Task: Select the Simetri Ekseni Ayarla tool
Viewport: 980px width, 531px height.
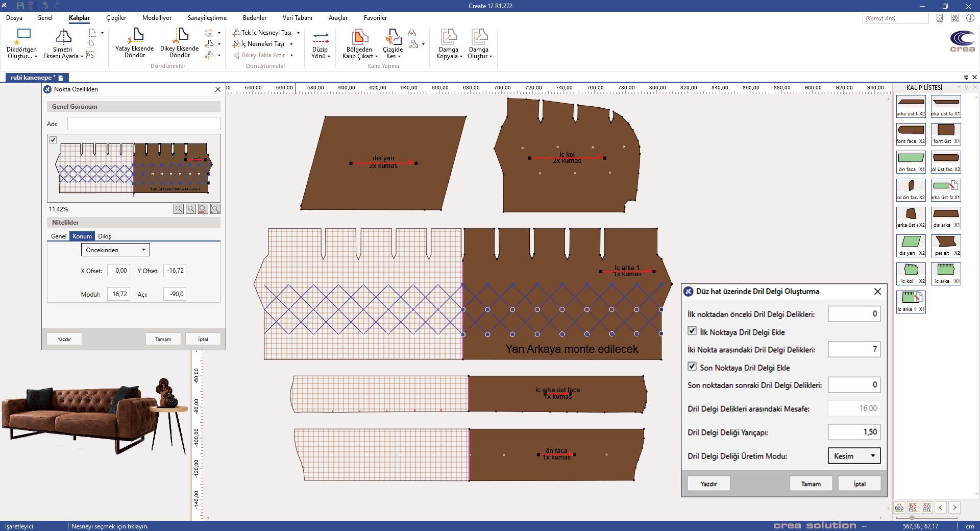Action: (x=63, y=36)
